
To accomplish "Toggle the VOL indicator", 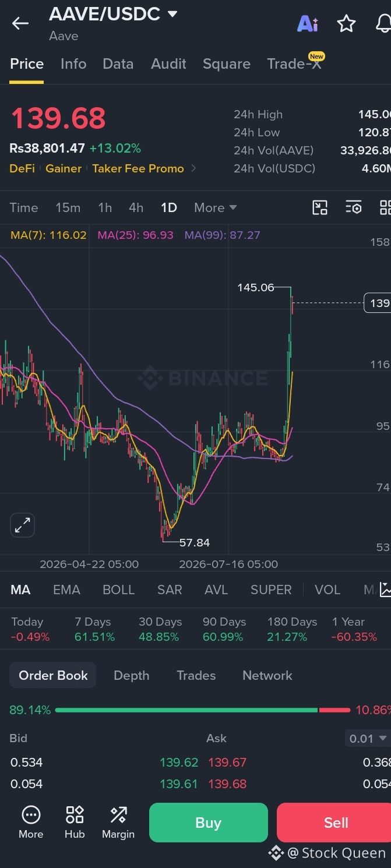I will 327,590.
